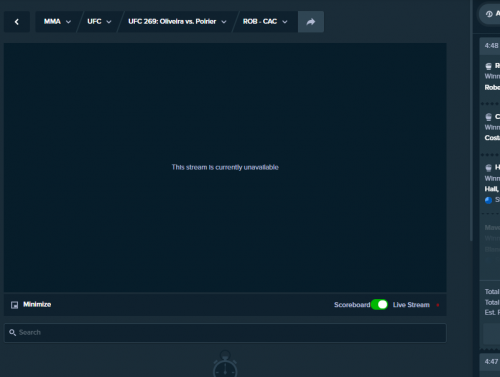500x377 pixels.
Task: Click the magnifier icon in search bar
Action: tap(12, 332)
